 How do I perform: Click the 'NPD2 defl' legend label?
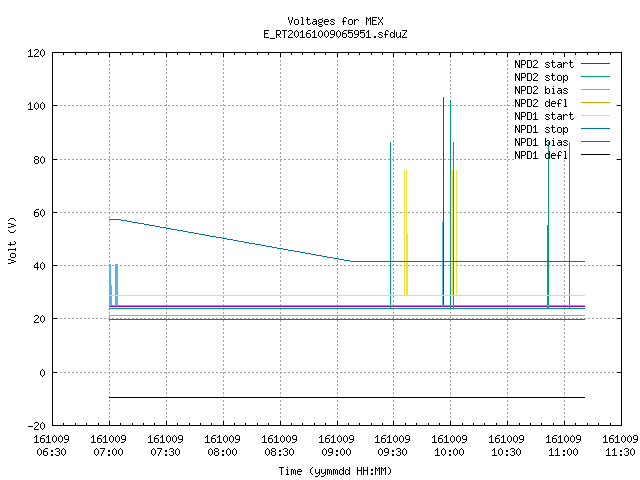pyautogui.click(x=541, y=103)
